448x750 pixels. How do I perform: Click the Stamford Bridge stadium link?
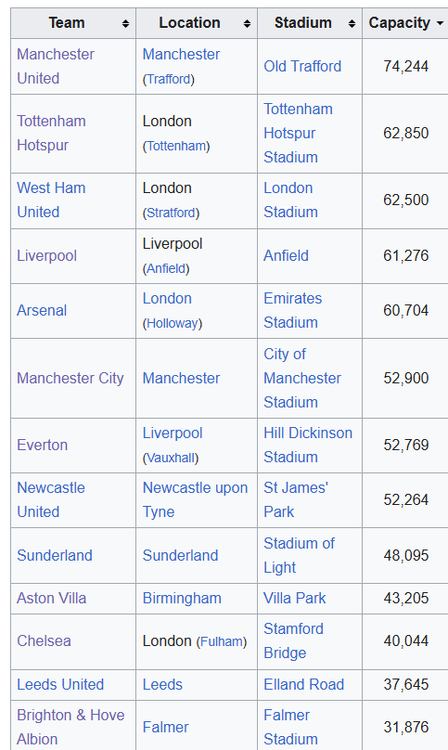click(294, 640)
